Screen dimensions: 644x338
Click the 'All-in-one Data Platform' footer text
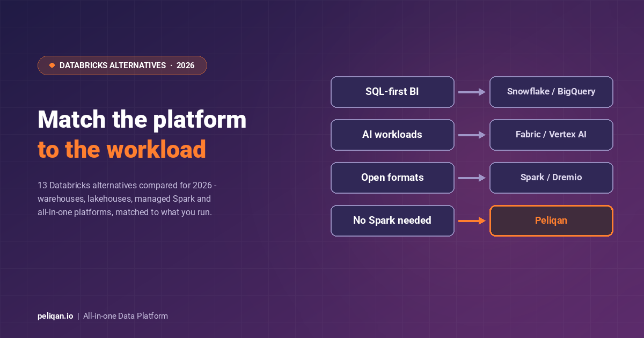pyautogui.click(x=126, y=316)
